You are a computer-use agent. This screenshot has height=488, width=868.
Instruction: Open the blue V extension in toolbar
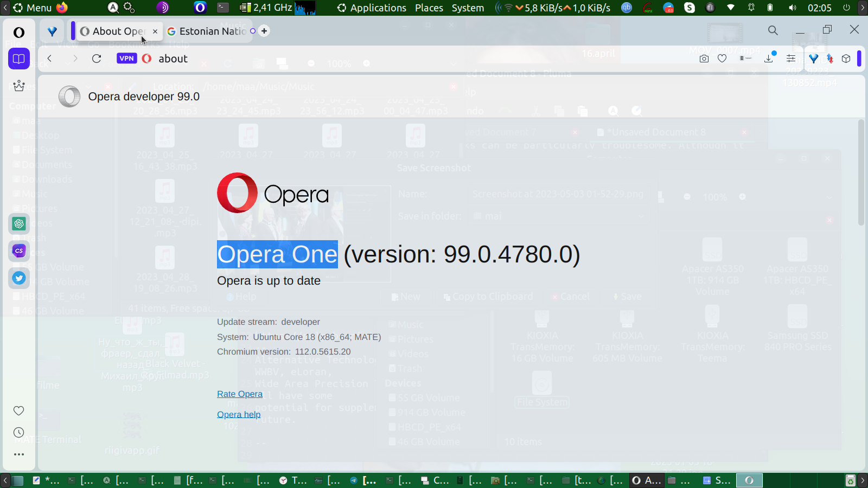(x=814, y=59)
